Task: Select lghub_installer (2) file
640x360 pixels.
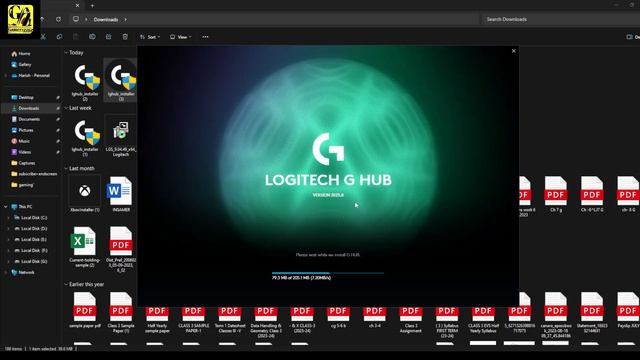Action: pyautogui.click(x=85, y=81)
